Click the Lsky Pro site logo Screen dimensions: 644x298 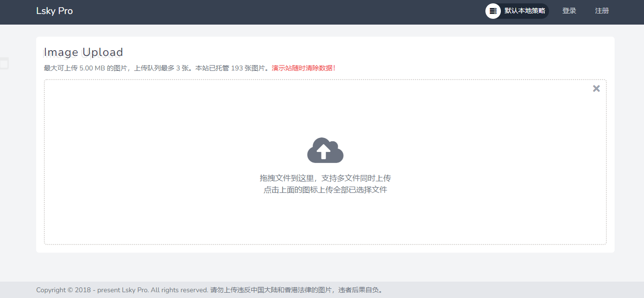point(54,11)
